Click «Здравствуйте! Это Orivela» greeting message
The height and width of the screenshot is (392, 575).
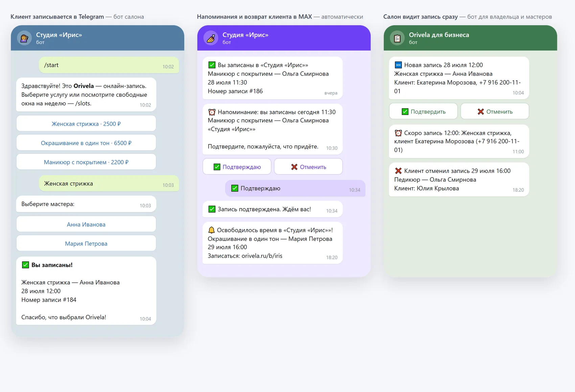tap(86, 95)
